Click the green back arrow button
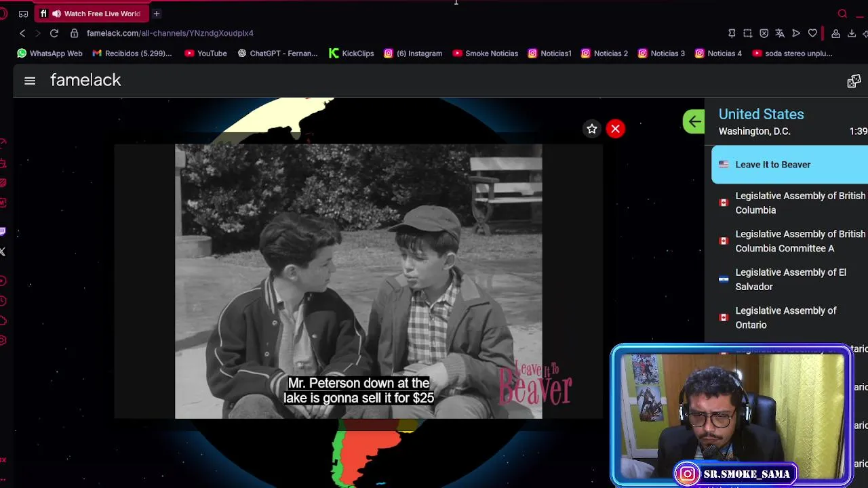Screen dimensions: 868x488 (x=694, y=121)
